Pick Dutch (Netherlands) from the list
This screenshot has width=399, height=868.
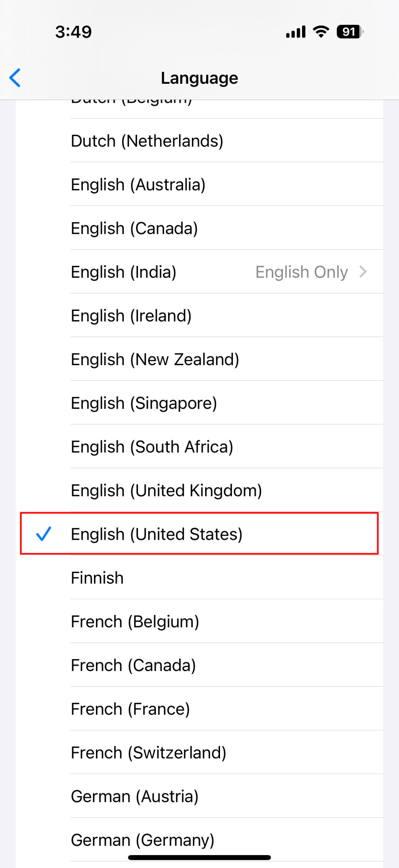coord(147,141)
